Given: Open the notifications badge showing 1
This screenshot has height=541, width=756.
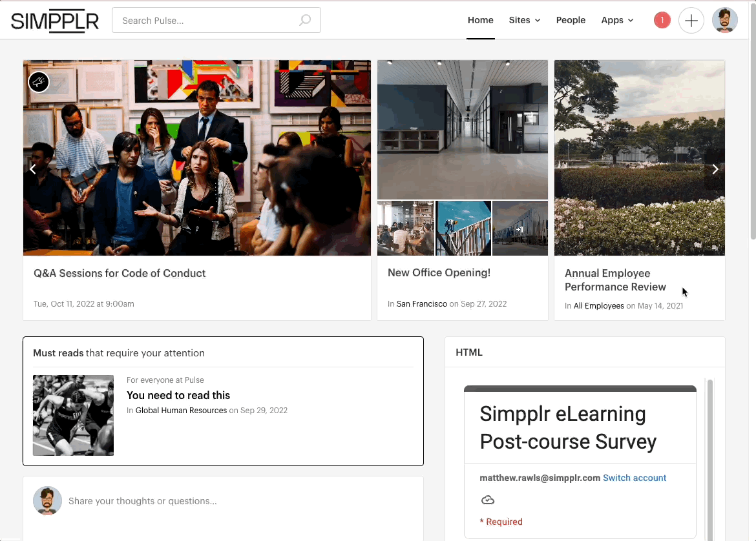Looking at the screenshot, I should pos(662,21).
